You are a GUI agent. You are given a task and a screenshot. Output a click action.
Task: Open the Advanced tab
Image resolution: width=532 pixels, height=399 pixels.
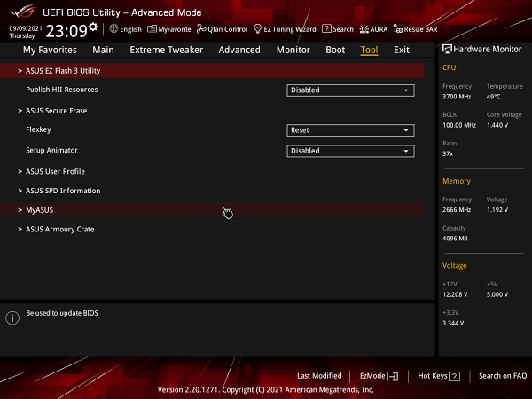[239, 50]
